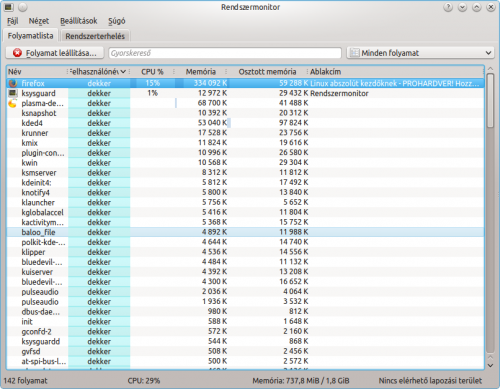Select the kwin process row
The image size is (500, 389).
click(245, 163)
